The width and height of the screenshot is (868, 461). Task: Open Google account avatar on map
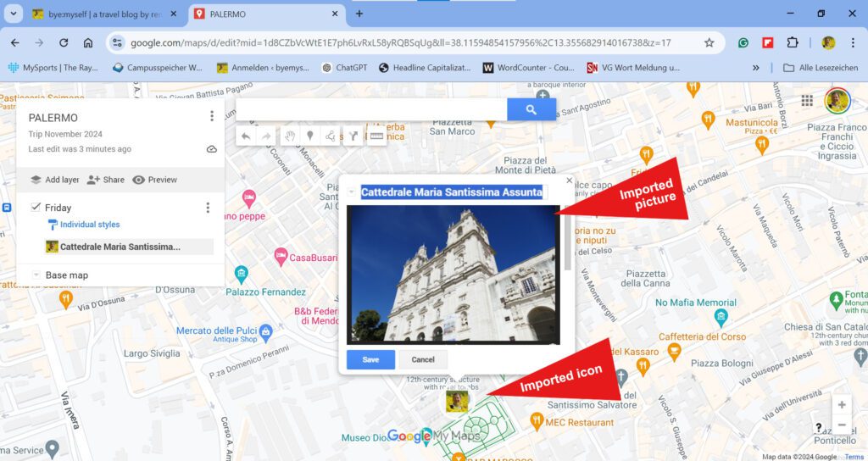(x=837, y=100)
